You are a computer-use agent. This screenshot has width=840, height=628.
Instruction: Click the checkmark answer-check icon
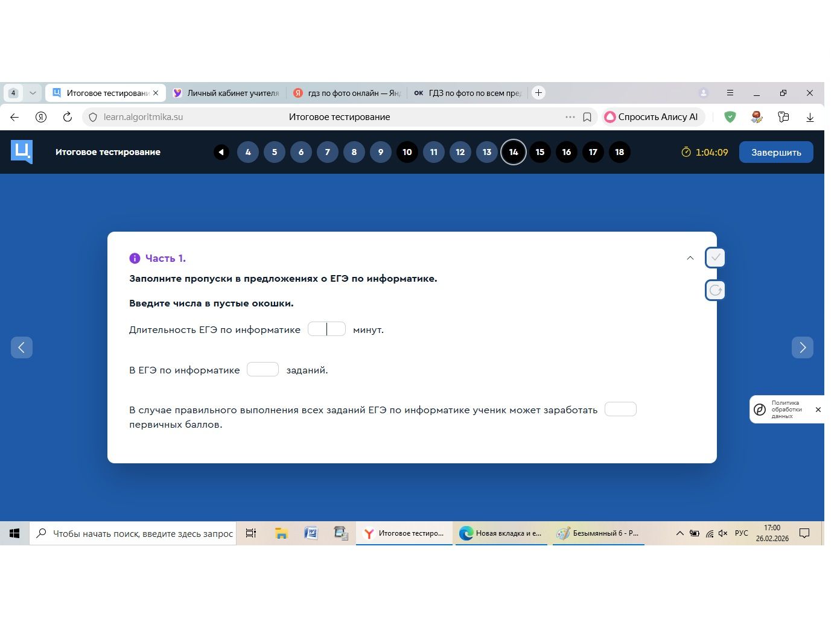point(715,258)
